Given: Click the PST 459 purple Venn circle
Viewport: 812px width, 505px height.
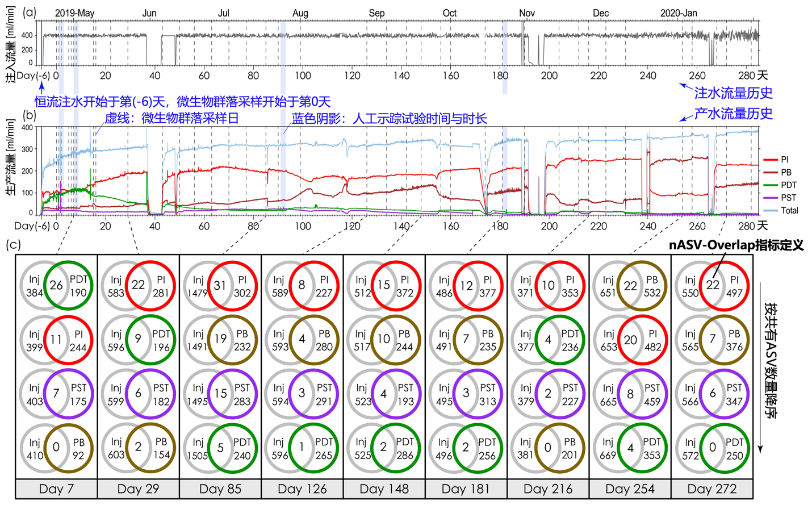Looking at the screenshot, I should (x=642, y=394).
